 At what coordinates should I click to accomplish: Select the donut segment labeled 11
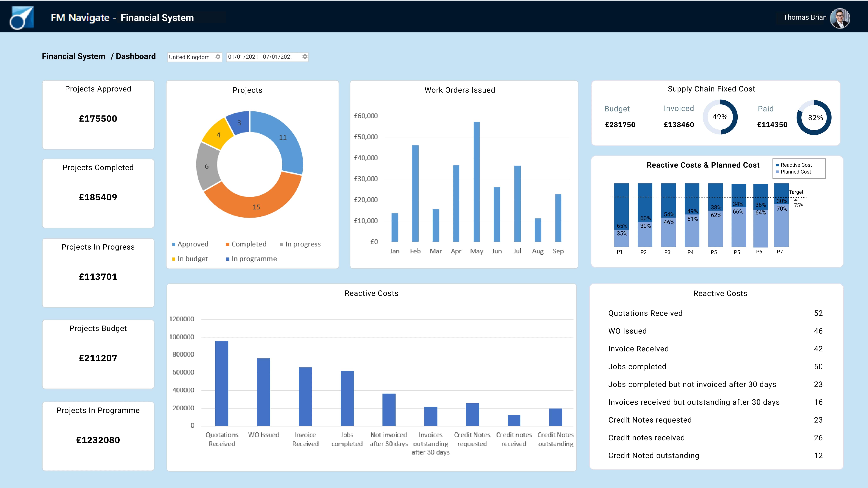pos(283,137)
